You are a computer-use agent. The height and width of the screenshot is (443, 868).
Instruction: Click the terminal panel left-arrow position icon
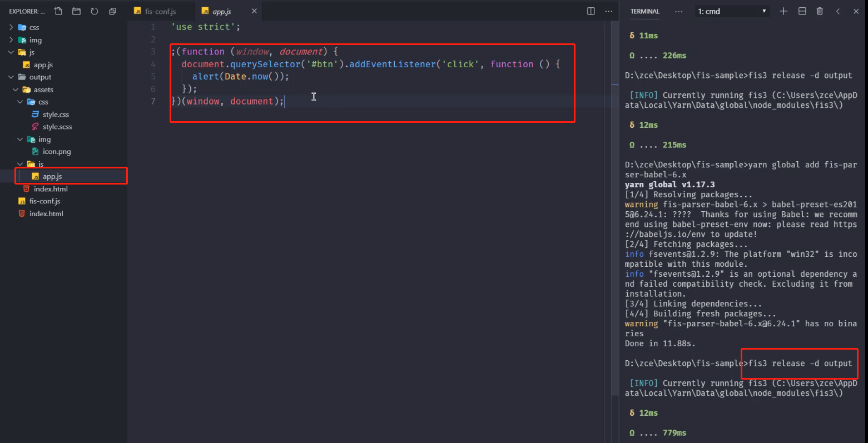[x=838, y=11]
